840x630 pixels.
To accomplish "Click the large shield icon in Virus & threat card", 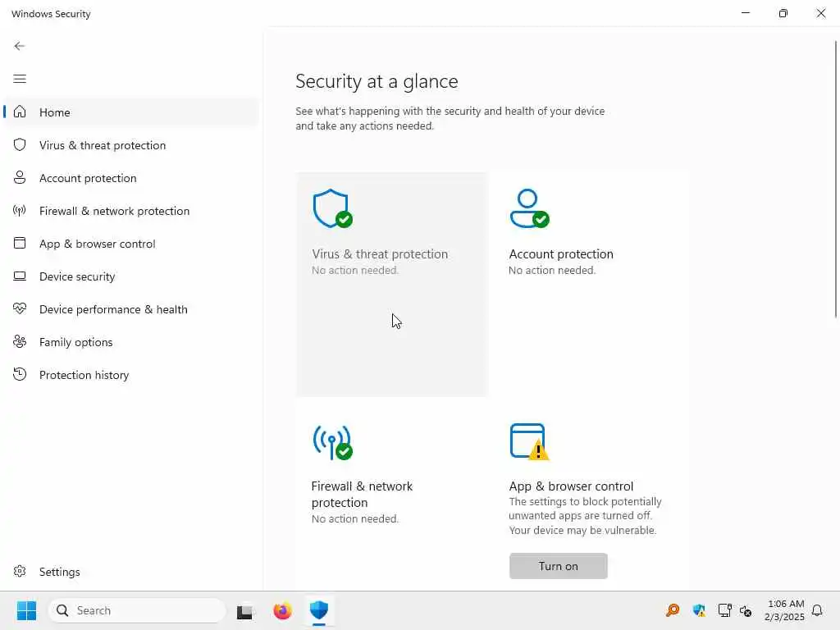I will (x=333, y=208).
